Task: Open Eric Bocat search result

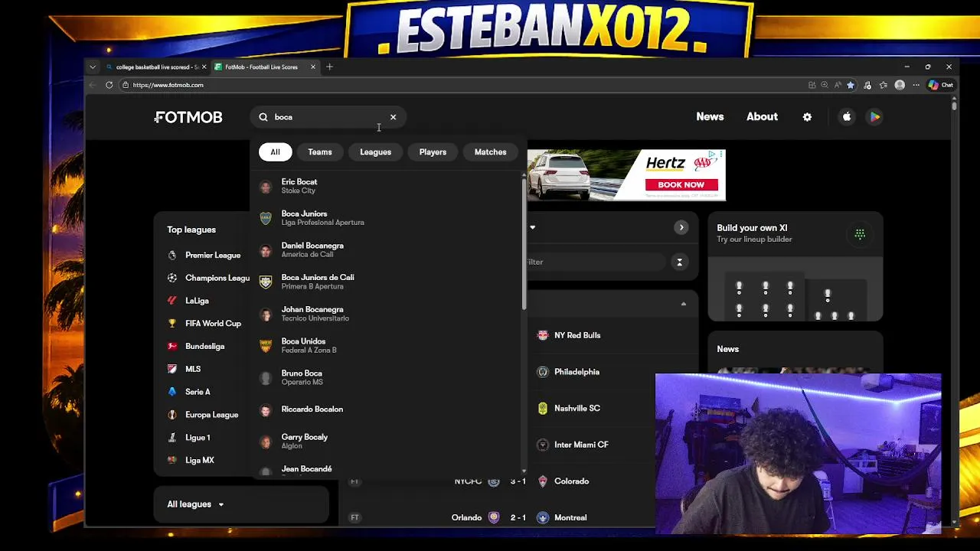Action: coord(387,186)
